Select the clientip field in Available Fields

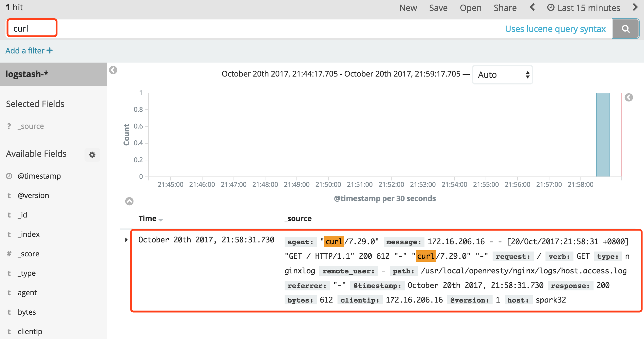30,331
